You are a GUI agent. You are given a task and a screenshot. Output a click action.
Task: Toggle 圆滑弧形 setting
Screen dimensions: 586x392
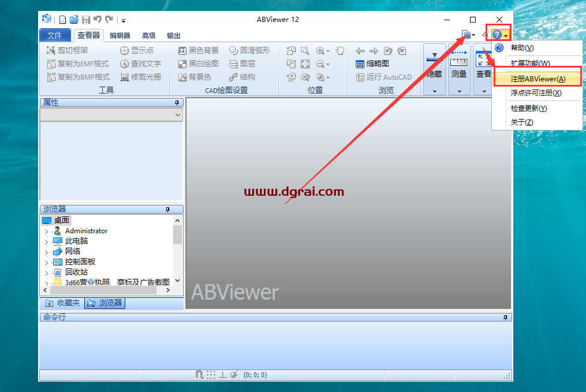249,50
